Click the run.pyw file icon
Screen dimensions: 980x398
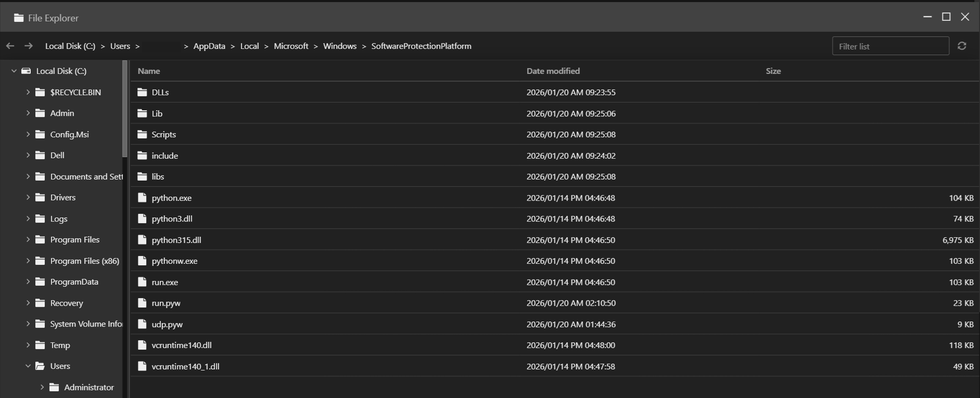pyautogui.click(x=142, y=303)
